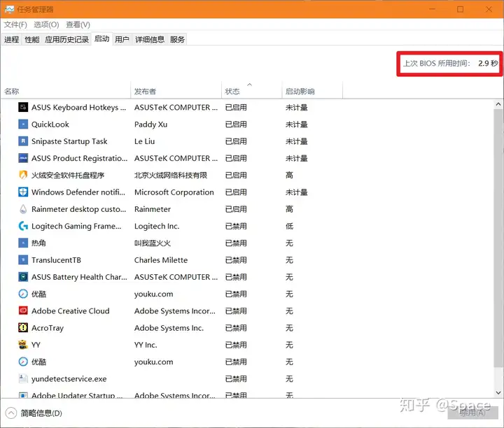This screenshot has height=428, width=504.
Task: Select the Adobe Systems Inc. publisher cell
Action: (169, 328)
